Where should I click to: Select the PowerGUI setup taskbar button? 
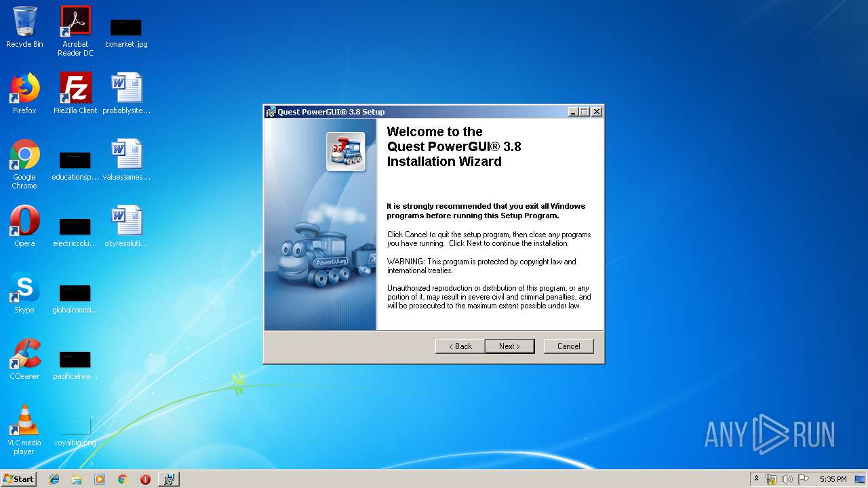(x=169, y=479)
